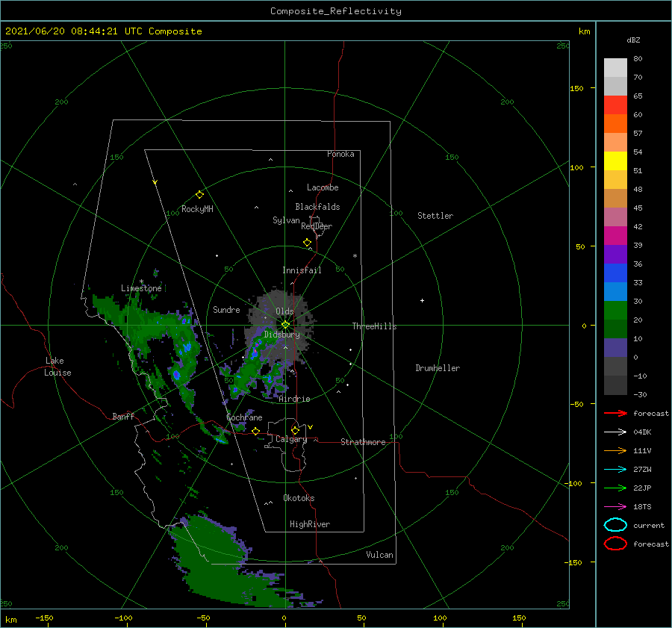
Task: Click the Blackfalds label
Action: (x=317, y=207)
